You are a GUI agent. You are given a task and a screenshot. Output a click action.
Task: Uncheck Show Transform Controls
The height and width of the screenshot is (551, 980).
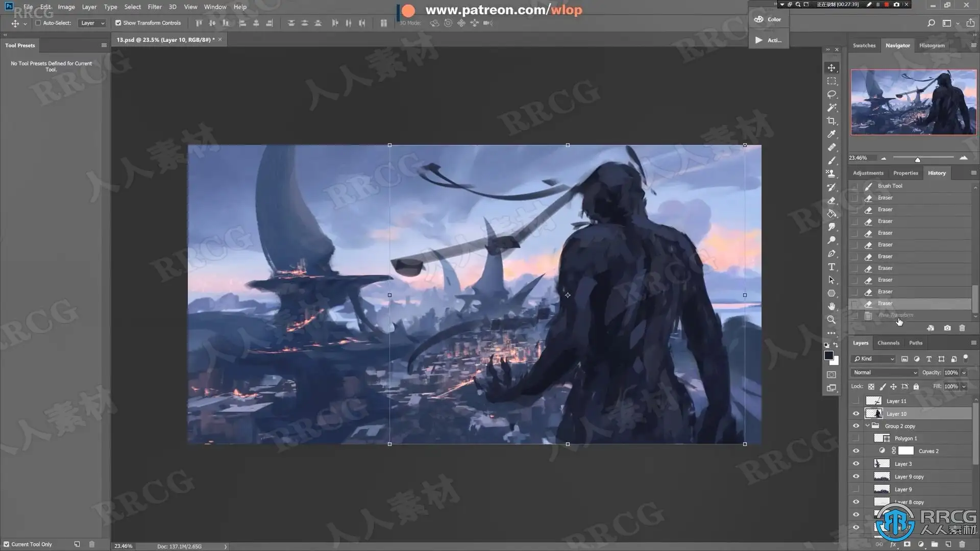pyautogui.click(x=118, y=23)
